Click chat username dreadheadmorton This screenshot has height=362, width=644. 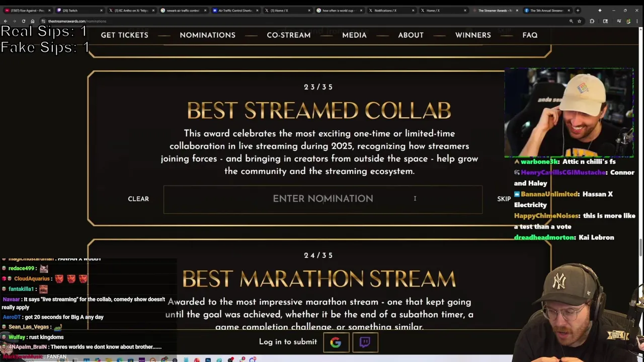click(x=544, y=237)
